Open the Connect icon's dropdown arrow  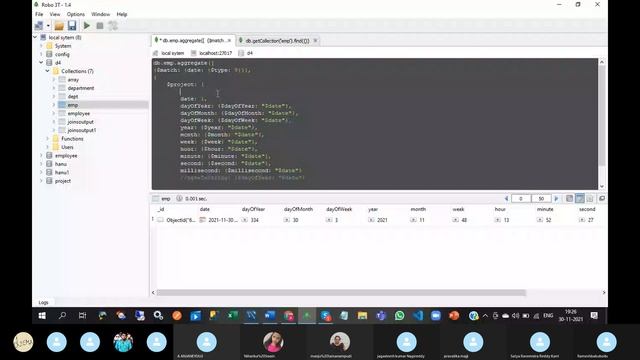48,26
